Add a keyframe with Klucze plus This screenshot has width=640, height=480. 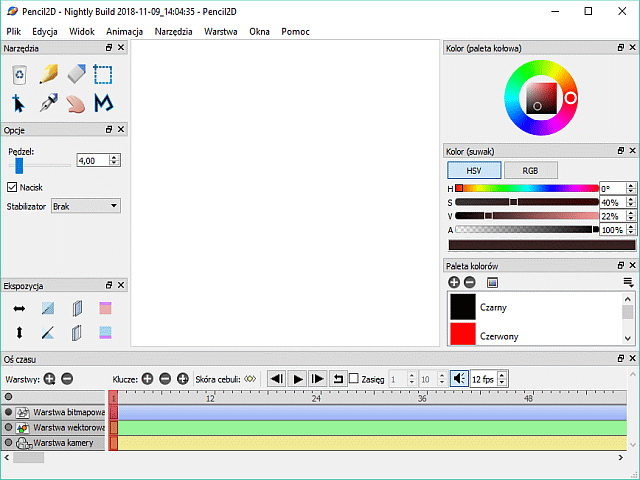click(147, 379)
